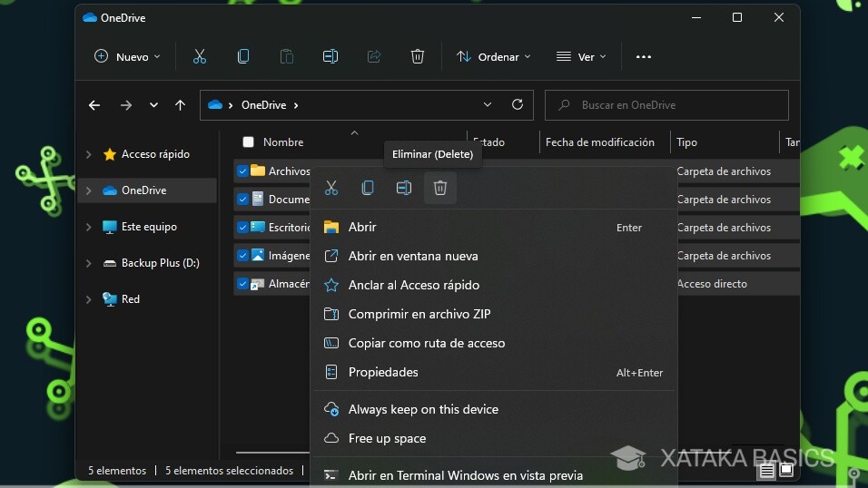
Task: Select Abrir en Terminal Windows en vista previa
Action: click(493, 474)
